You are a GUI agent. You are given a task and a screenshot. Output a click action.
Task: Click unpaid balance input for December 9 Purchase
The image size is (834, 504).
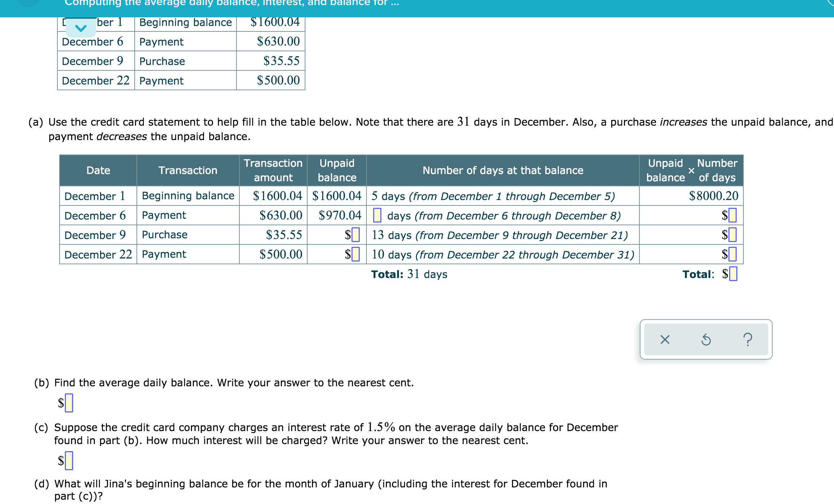click(x=356, y=235)
